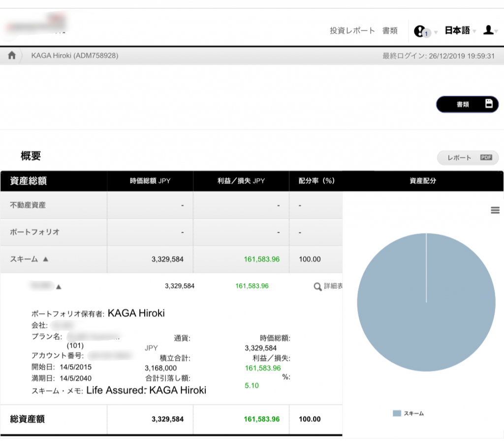The height and width of the screenshot is (447, 504).
Task: Click the レポート PDF button
Action: point(467,158)
